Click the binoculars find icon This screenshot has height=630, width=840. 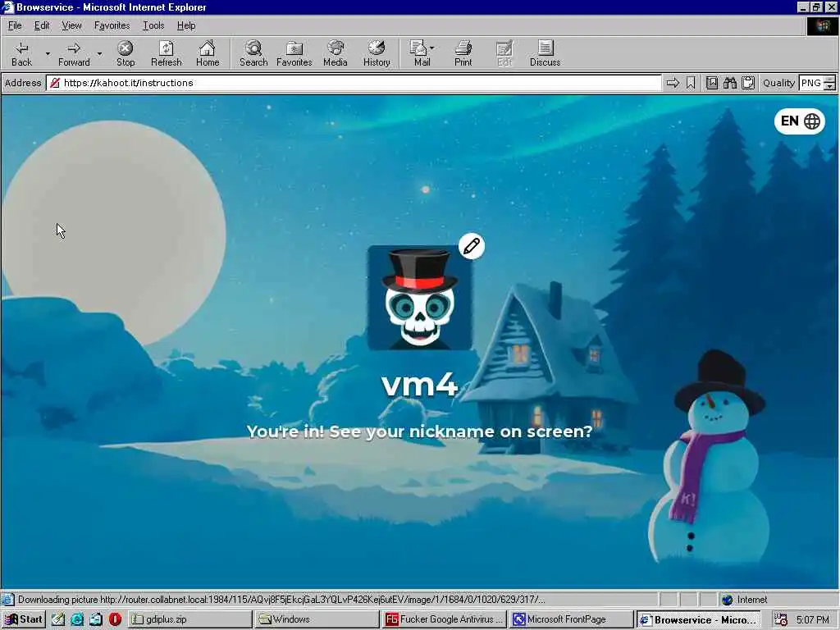(729, 83)
